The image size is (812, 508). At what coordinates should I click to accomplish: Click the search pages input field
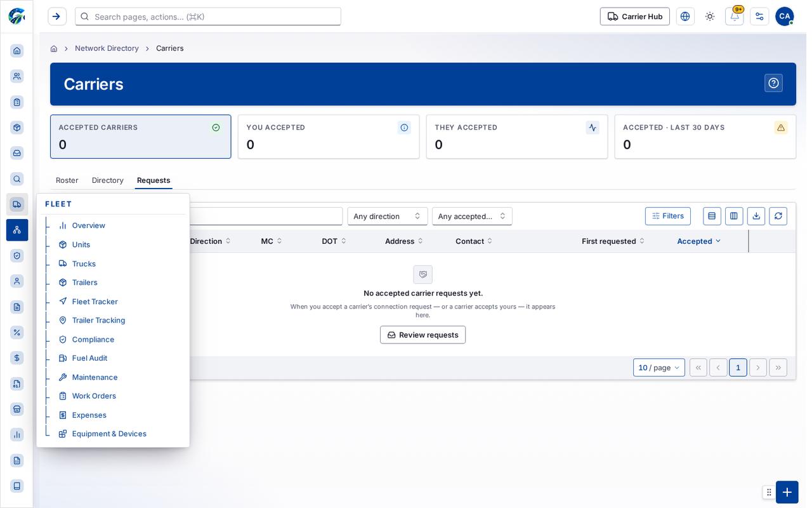[208, 17]
